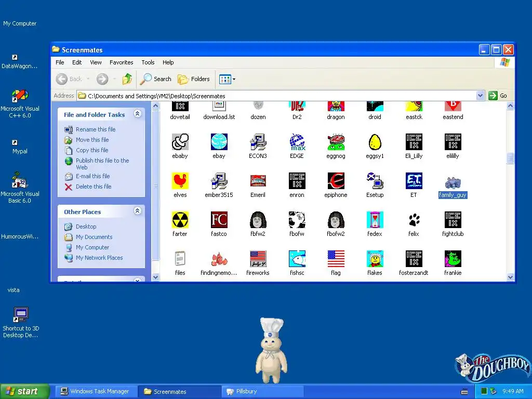
Task: Click Delete this file link
Action: click(x=94, y=187)
